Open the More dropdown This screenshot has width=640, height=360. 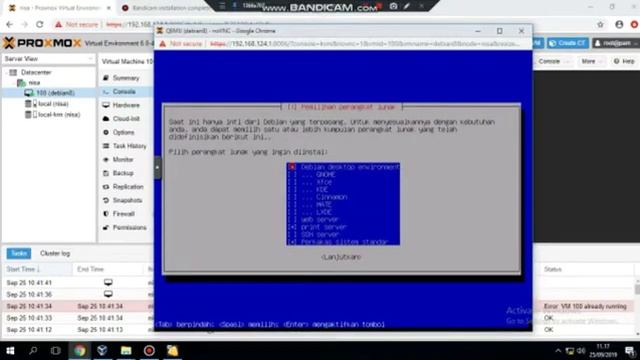(591, 61)
